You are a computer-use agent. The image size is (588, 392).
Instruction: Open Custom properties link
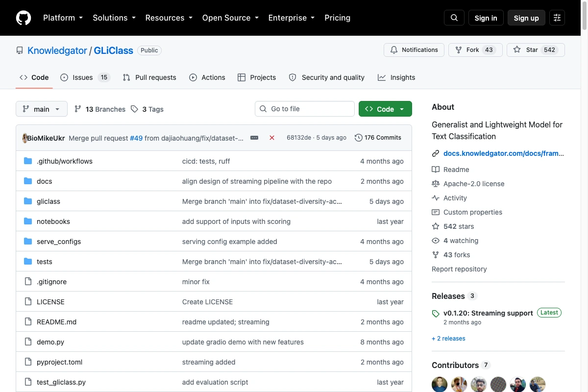click(x=467, y=212)
